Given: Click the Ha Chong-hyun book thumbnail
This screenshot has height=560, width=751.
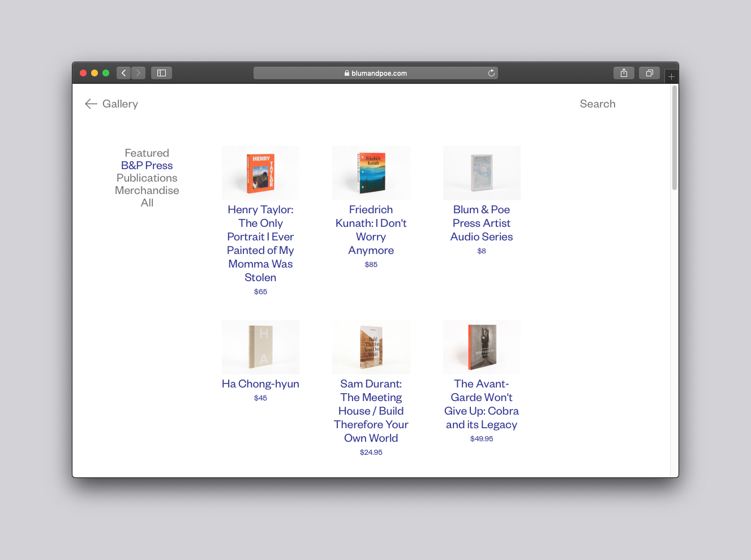Looking at the screenshot, I should (x=260, y=347).
